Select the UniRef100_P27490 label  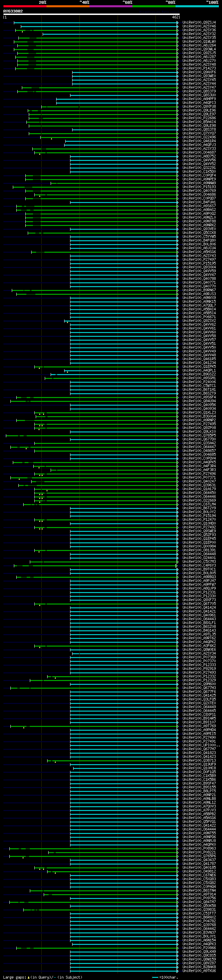(199, 738)
